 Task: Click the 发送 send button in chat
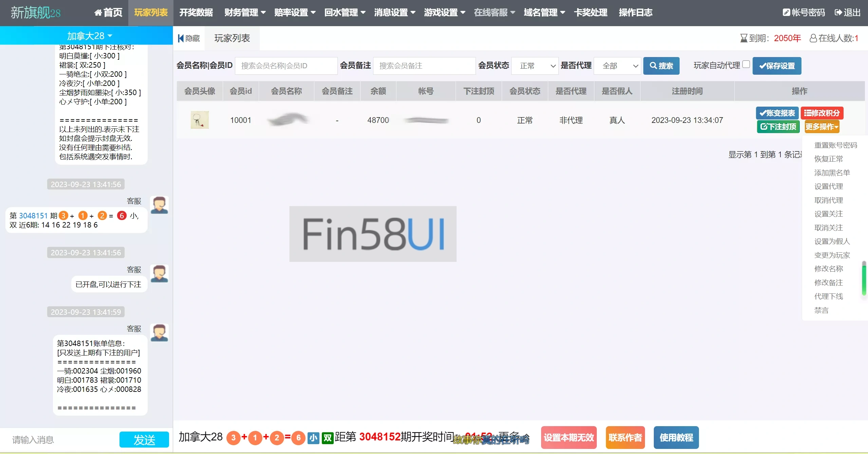pyautogui.click(x=144, y=439)
